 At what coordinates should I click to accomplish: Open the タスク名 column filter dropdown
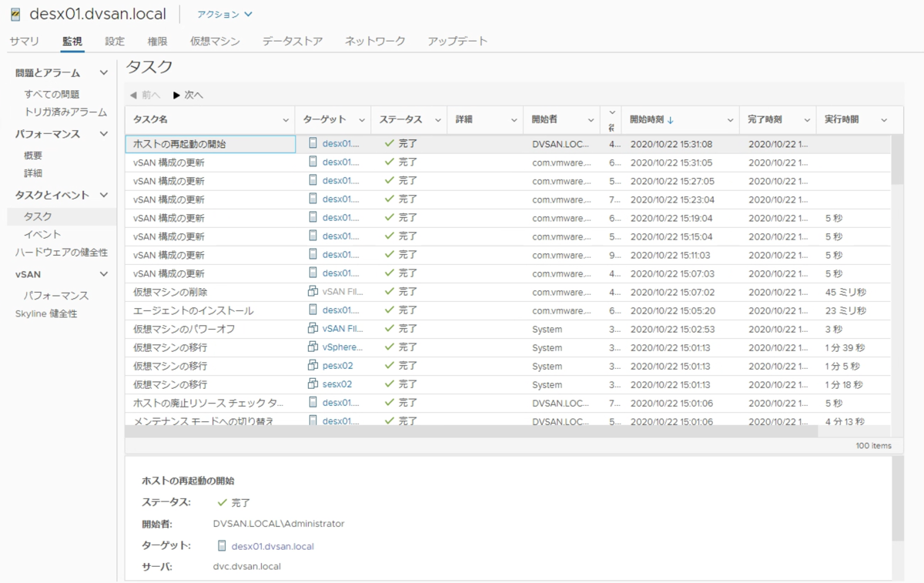point(286,120)
